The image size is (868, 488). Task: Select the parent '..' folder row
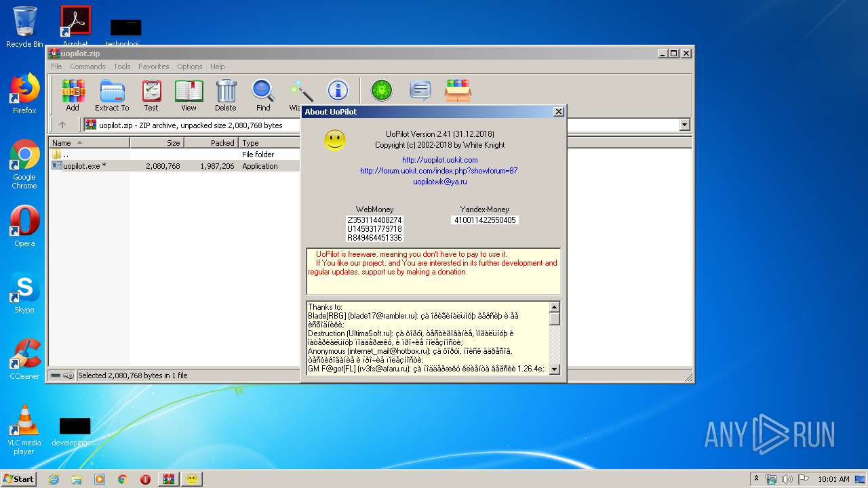(175, 155)
